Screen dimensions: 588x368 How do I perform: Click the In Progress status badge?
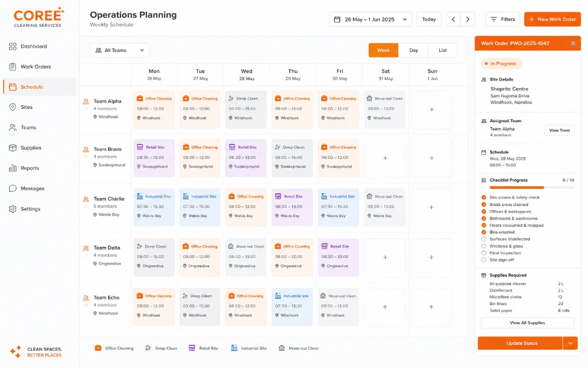click(x=501, y=64)
